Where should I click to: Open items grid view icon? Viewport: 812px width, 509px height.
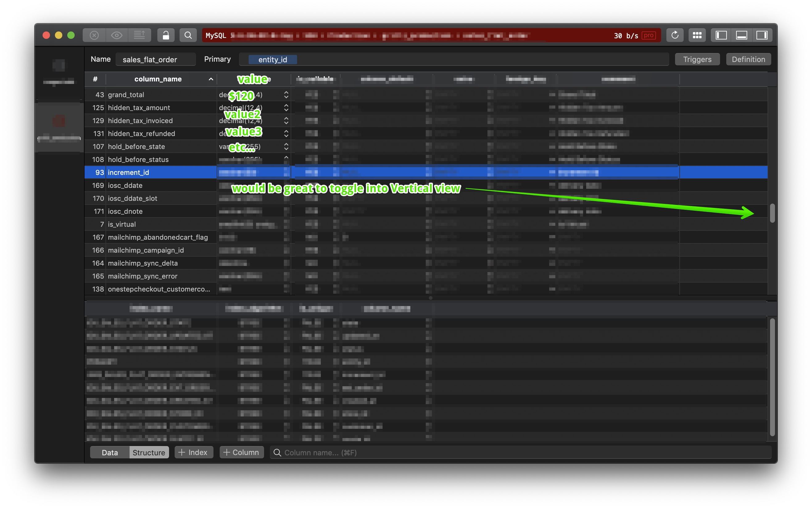pos(697,35)
